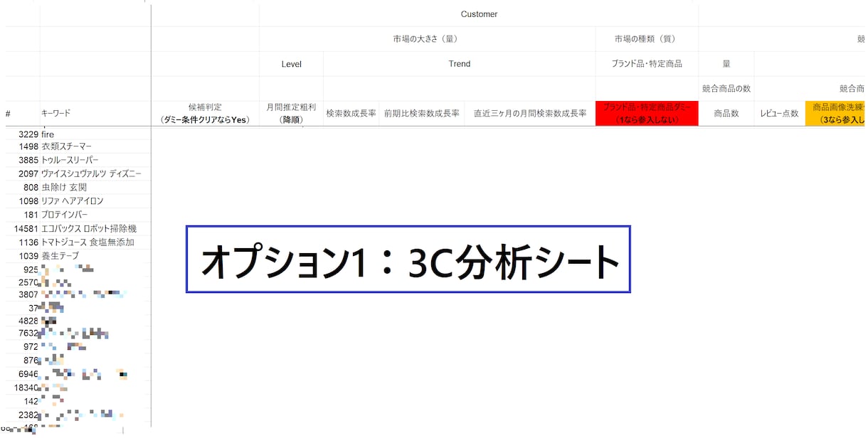Click the number cell 1136
Viewport: 868px width, 438px height.
pyautogui.click(x=23, y=242)
